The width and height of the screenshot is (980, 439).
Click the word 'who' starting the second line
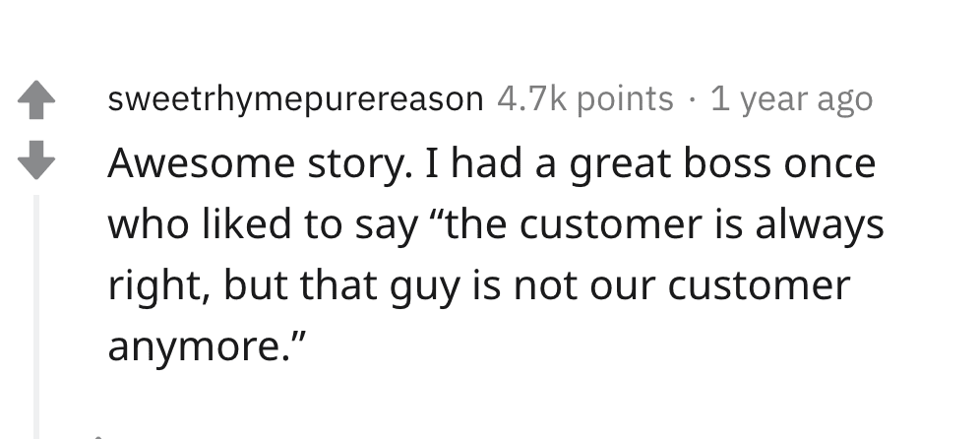[x=149, y=224]
